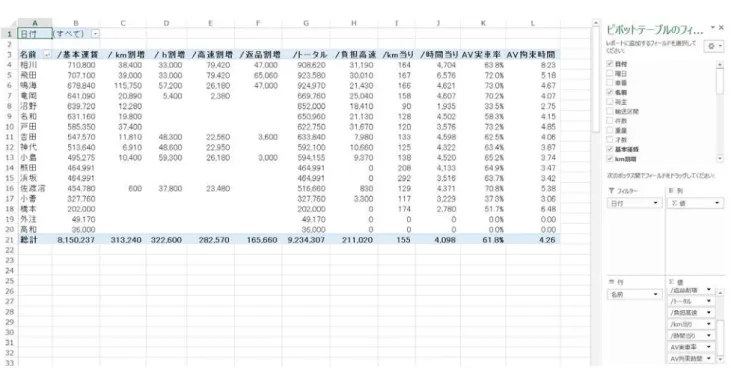
Task: Select the cell showing 292 in /km当り
Action: [396, 178]
